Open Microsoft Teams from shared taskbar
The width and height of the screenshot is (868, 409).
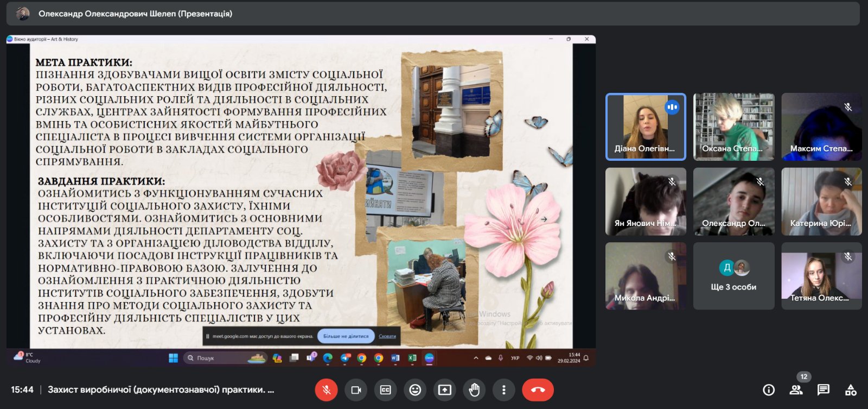point(311,358)
